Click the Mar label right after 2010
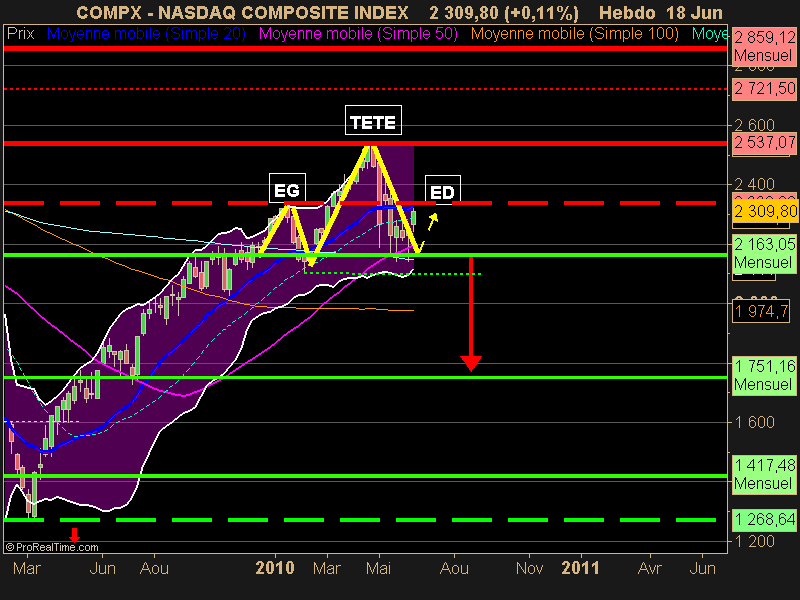The image size is (800, 600). point(327,568)
